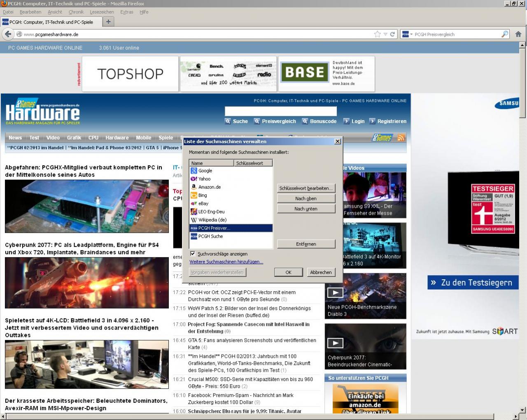The image size is (527, 420).
Task: Toggle the Suchvorschläge anzeigen checkbox
Action: (x=193, y=253)
